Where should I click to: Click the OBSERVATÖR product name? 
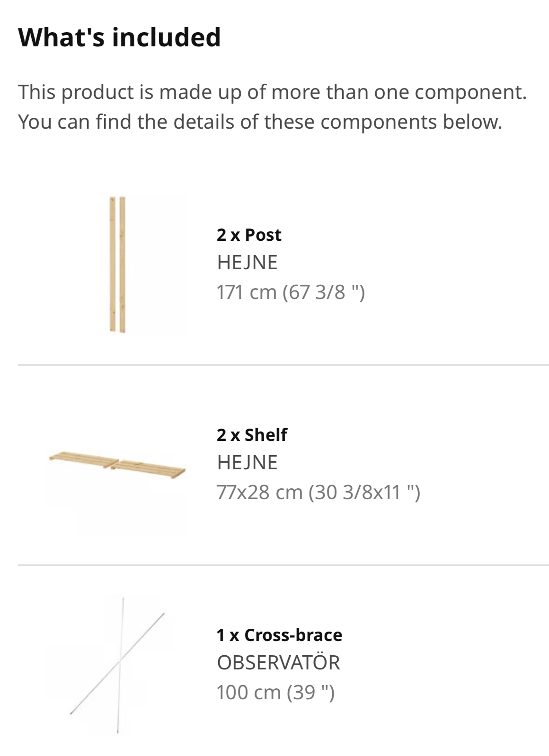(x=278, y=662)
